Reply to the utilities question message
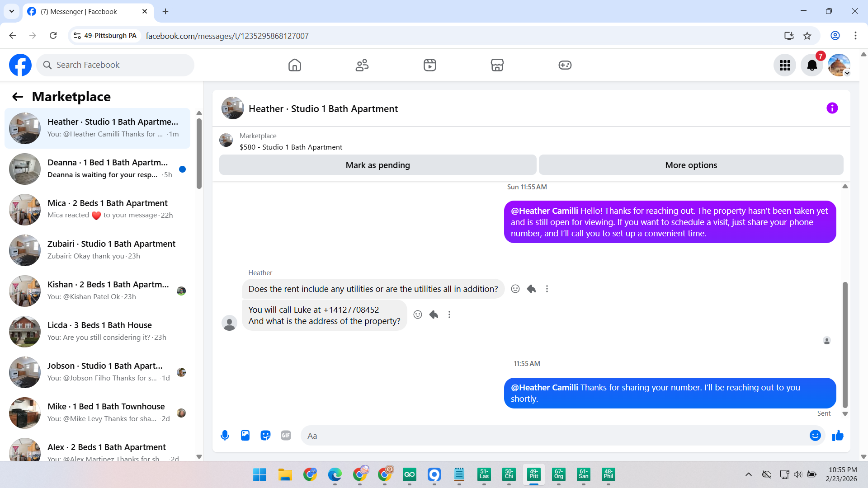The width and height of the screenshot is (868, 488). (531, 289)
